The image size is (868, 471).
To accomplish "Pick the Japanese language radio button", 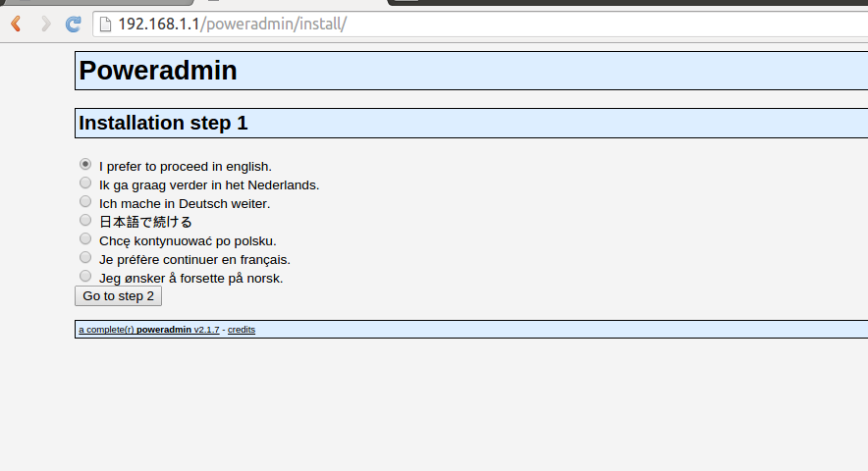I will [85, 220].
